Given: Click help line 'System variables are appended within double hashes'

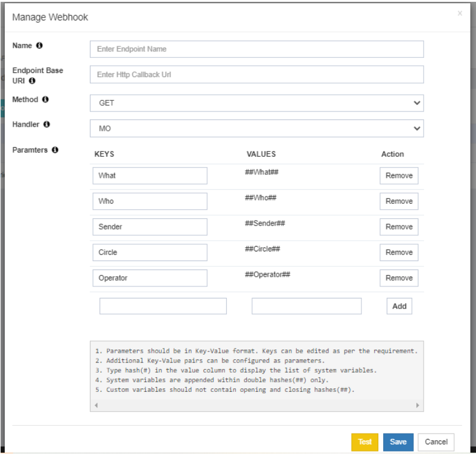Looking at the screenshot, I should (x=212, y=380).
